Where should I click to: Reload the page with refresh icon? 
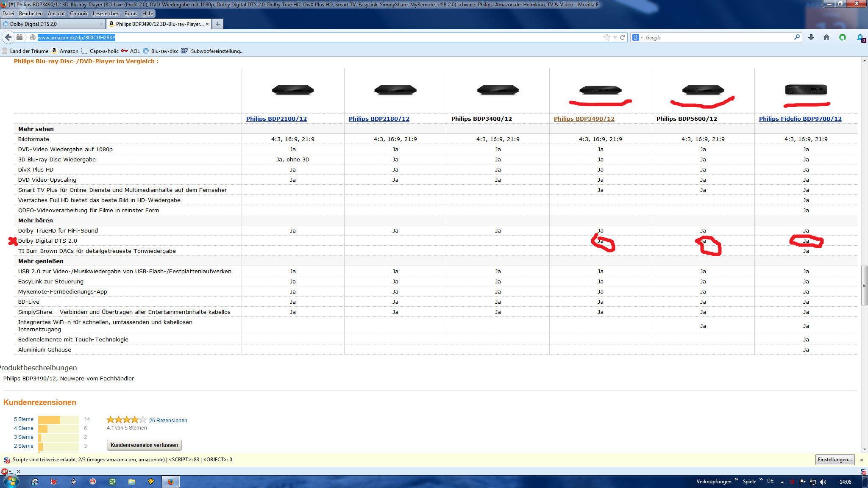(x=623, y=37)
